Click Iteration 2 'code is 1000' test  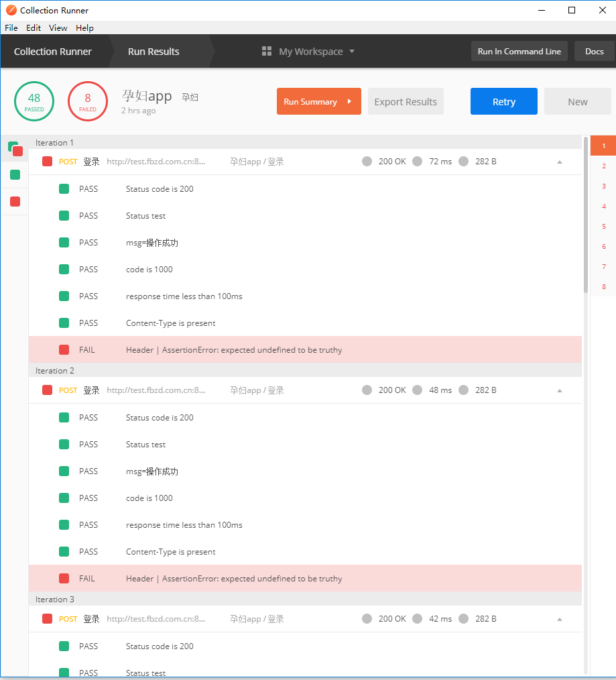coord(149,498)
